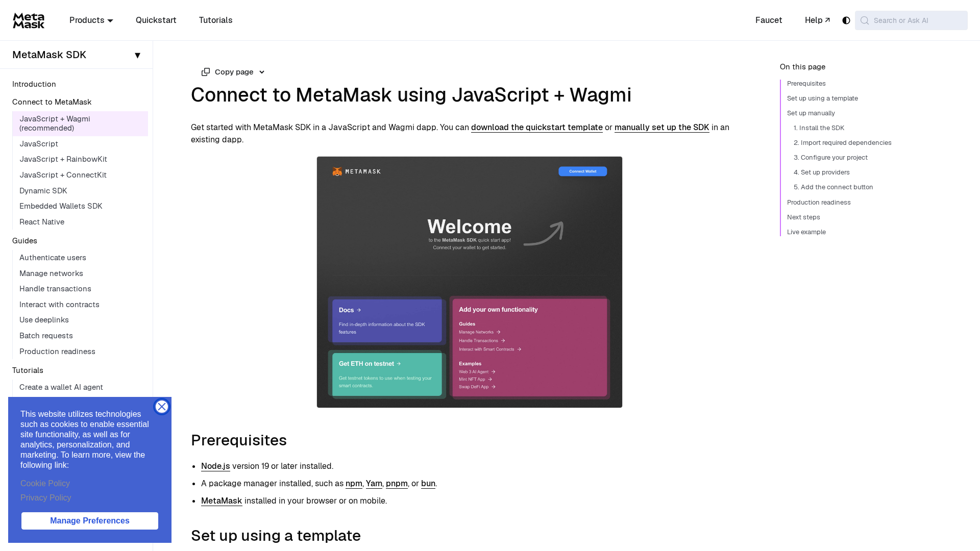This screenshot has height=551, width=980.
Task: Click the MetaMask logo in the header
Action: tap(29, 20)
